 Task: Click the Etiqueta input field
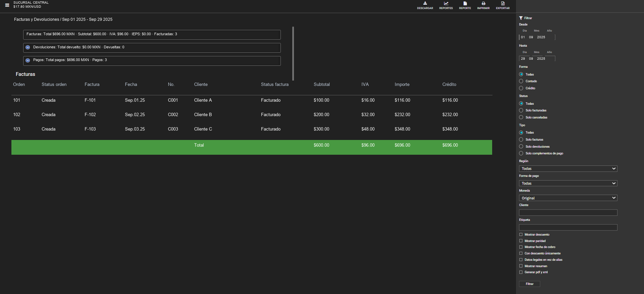coord(568,228)
